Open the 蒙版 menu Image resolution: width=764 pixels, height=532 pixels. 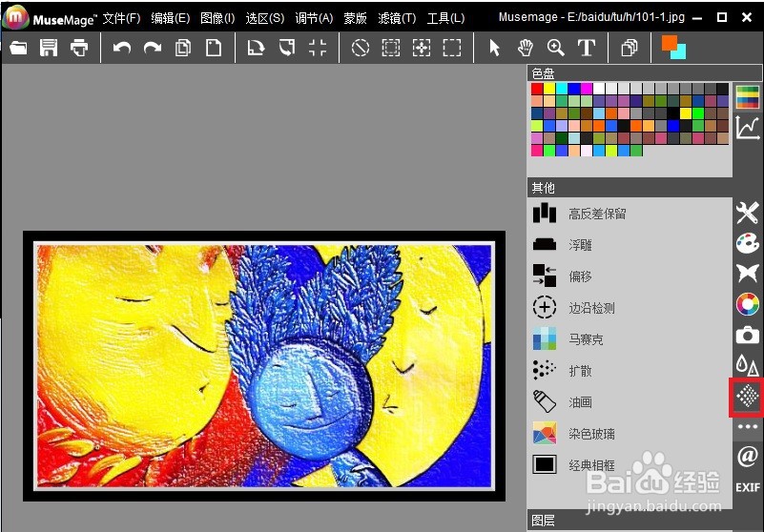[355, 18]
